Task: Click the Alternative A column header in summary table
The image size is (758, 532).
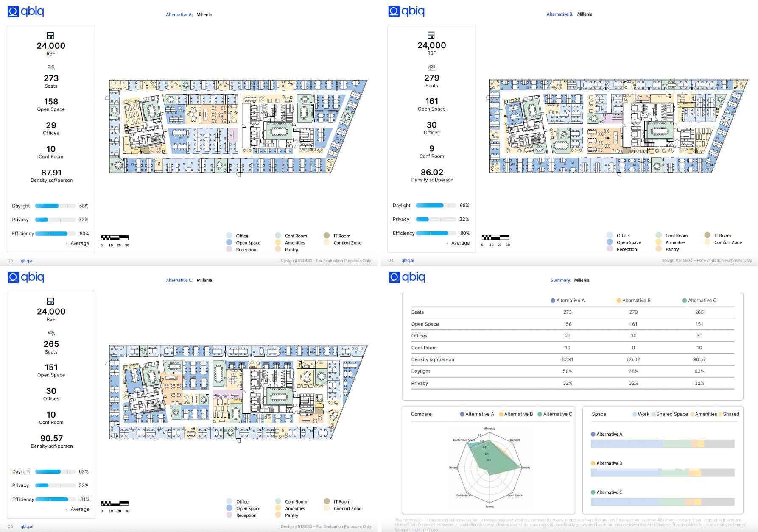Action: coord(567,301)
